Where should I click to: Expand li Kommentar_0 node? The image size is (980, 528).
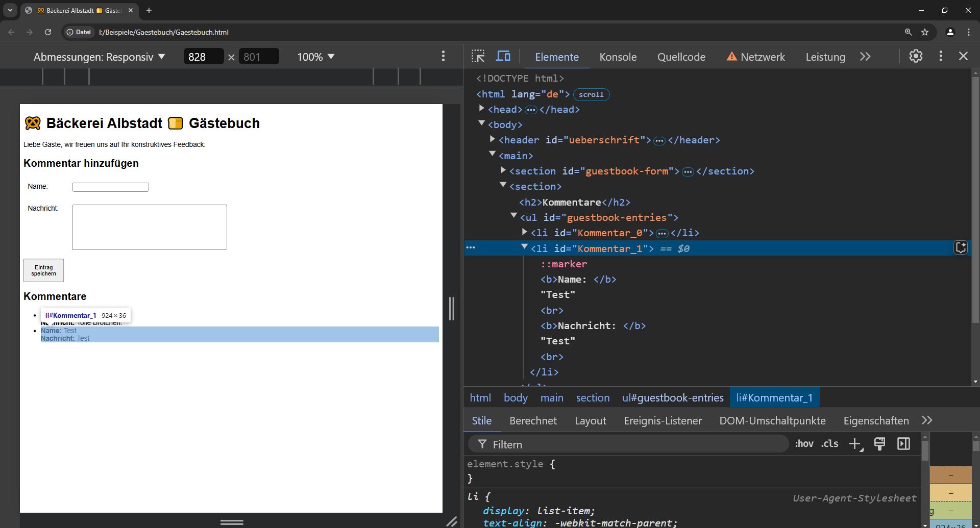pyautogui.click(x=524, y=232)
